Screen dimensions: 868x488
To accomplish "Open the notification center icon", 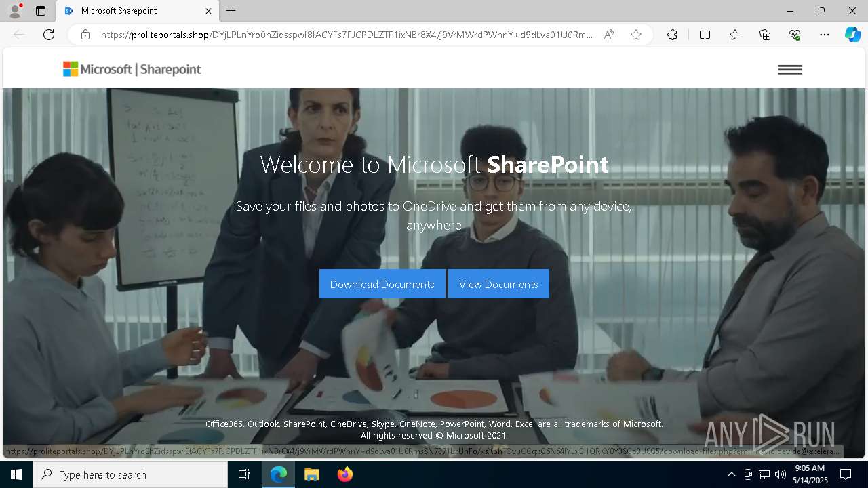I will [x=846, y=474].
